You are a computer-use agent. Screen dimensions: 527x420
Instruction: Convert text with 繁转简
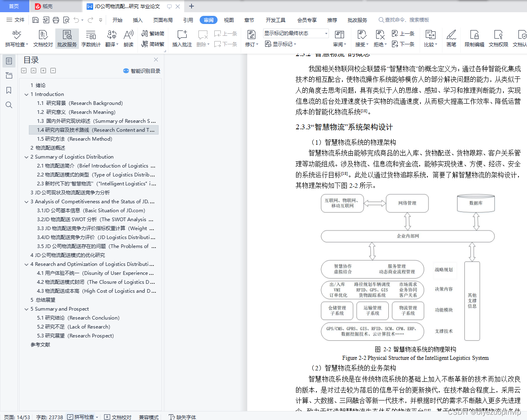click(153, 34)
